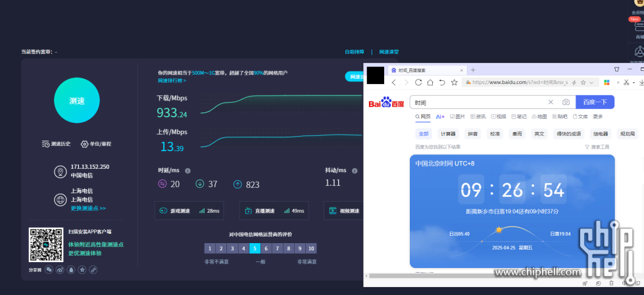Share result to QQ
The image size is (644, 295).
pos(71,269)
